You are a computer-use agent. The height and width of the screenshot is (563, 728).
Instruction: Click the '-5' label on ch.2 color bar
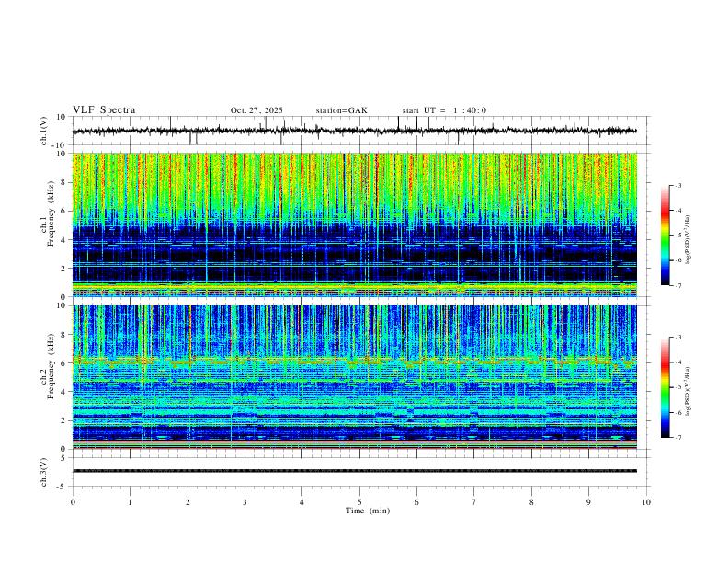(677, 387)
